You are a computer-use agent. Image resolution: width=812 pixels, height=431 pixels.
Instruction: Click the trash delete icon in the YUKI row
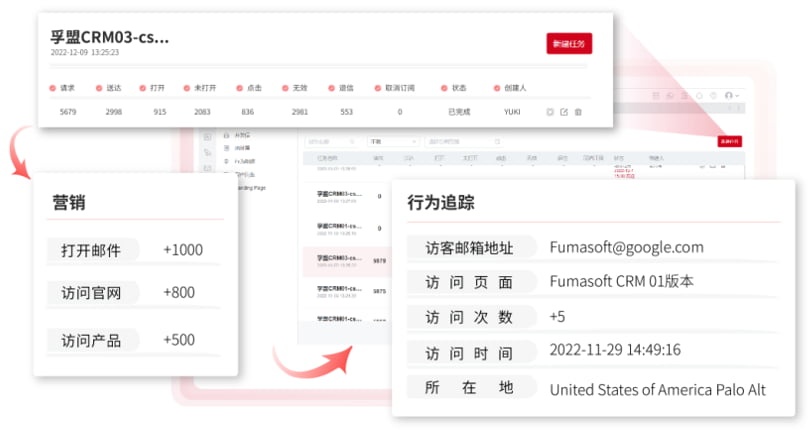pyautogui.click(x=578, y=112)
